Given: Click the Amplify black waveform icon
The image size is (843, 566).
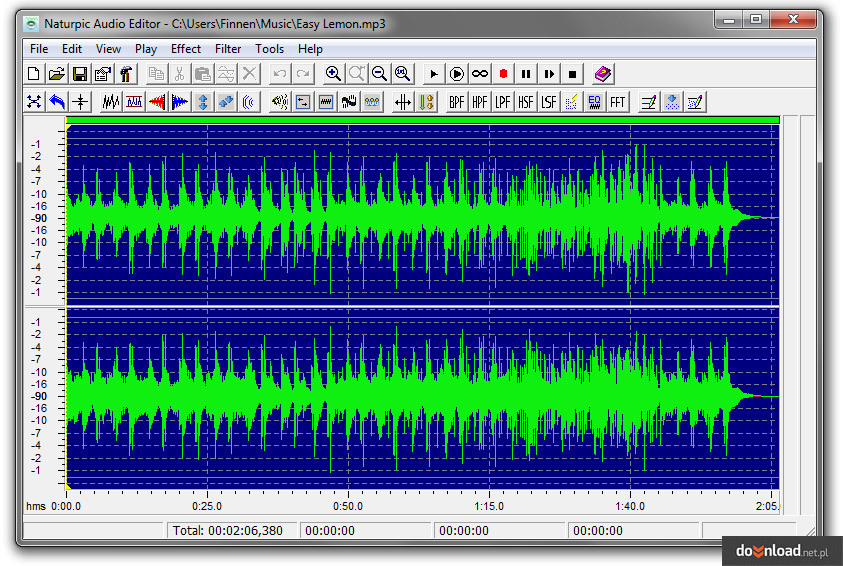Looking at the screenshot, I should tap(111, 102).
